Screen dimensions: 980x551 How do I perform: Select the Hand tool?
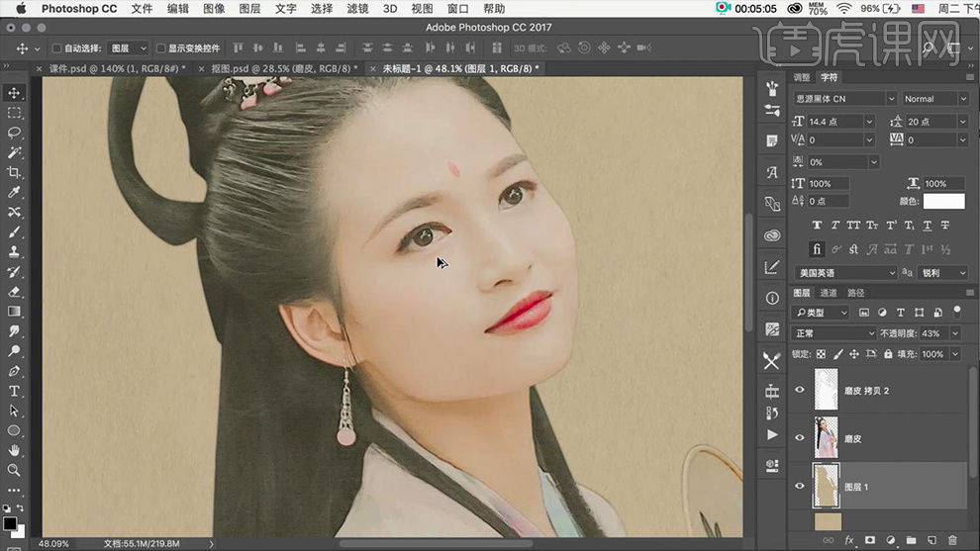[14, 450]
